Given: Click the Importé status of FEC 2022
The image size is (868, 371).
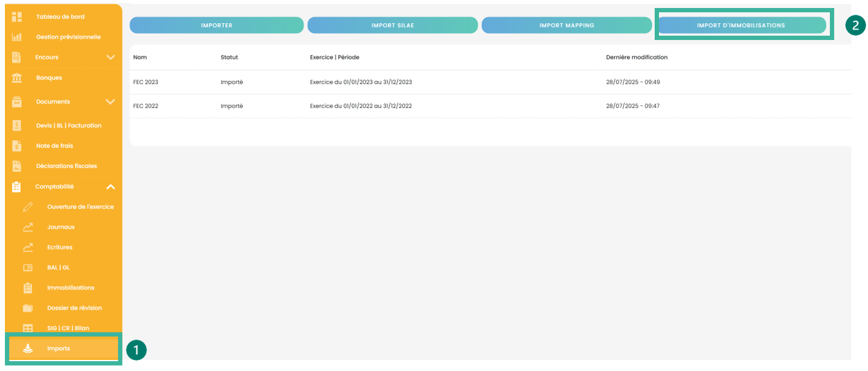Looking at the screenshot, I should tap(232, 106).
